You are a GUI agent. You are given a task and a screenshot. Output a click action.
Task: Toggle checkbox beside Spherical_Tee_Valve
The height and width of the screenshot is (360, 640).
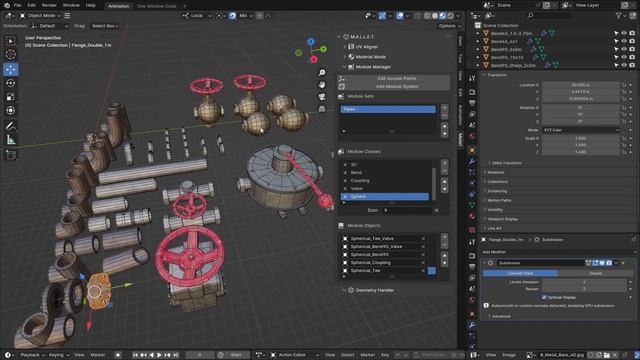click(345, 238)
